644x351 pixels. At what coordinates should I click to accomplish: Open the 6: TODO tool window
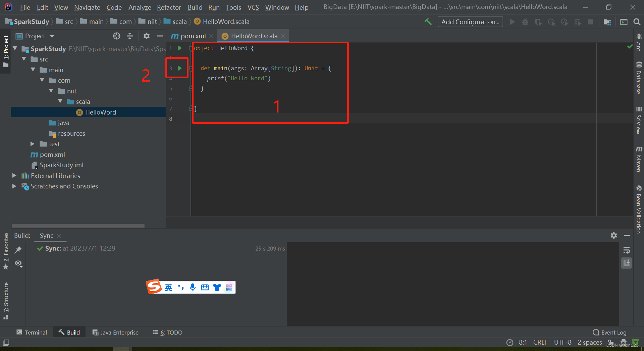(x=168, y=332)
